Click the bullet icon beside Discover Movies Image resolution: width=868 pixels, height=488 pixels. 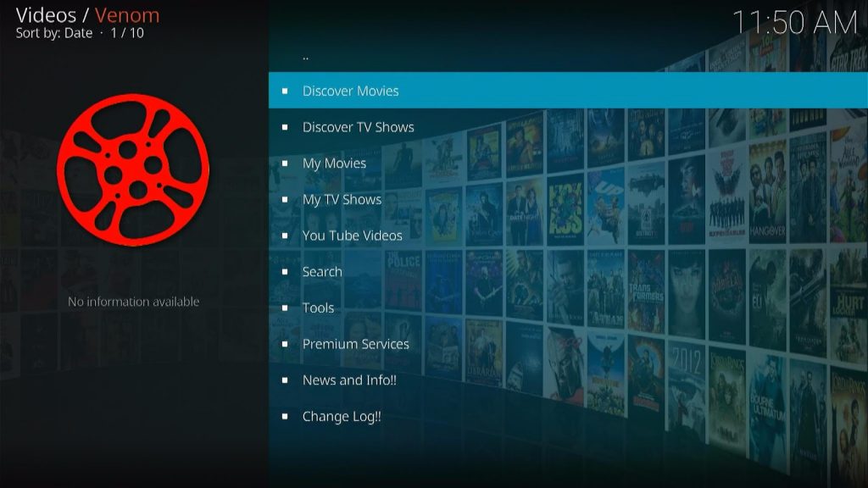pos(285,91)
